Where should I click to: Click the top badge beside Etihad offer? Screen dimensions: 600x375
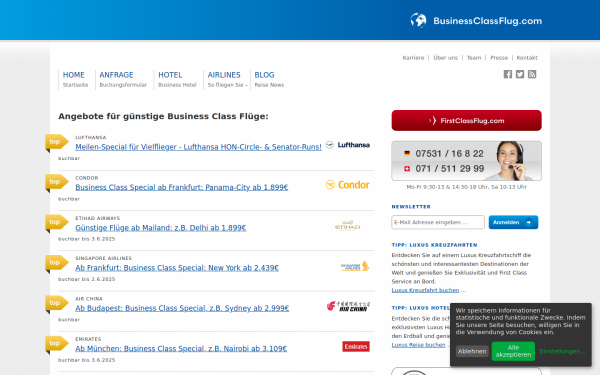pyautogui.click(x=57, y=222)
